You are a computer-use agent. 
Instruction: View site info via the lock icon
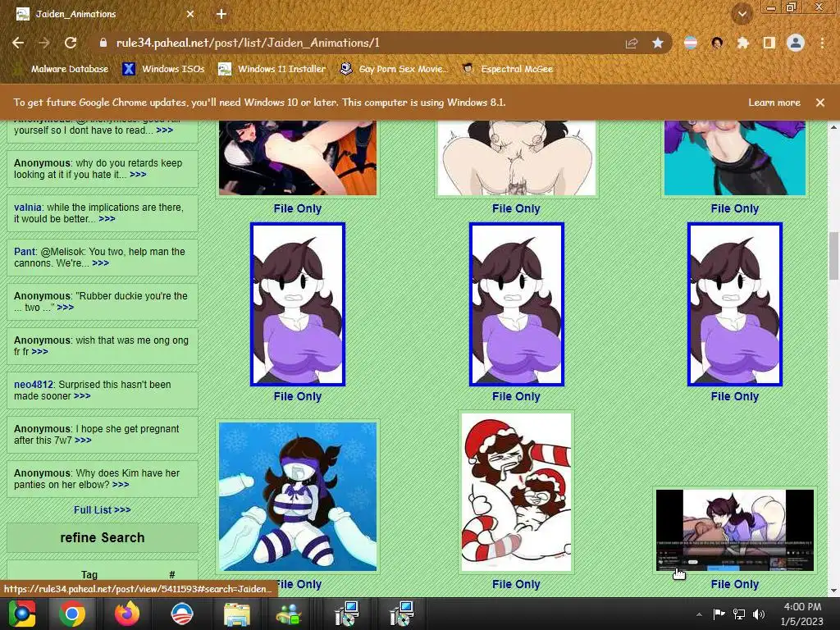pos(103,43)
